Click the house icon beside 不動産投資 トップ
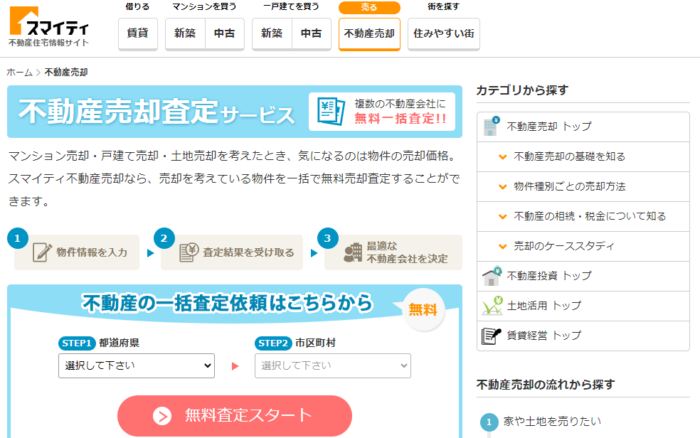Viewport: 700px width, 438px height. point(492,276)
